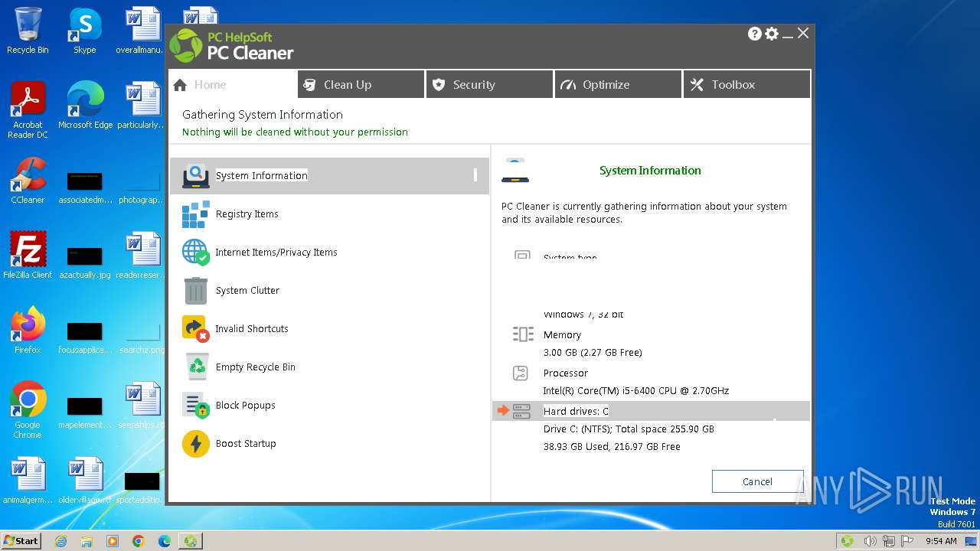The width and height of the screenshot is (980, 551).
Task: Select System Clutter label
Action: point(247,291)
